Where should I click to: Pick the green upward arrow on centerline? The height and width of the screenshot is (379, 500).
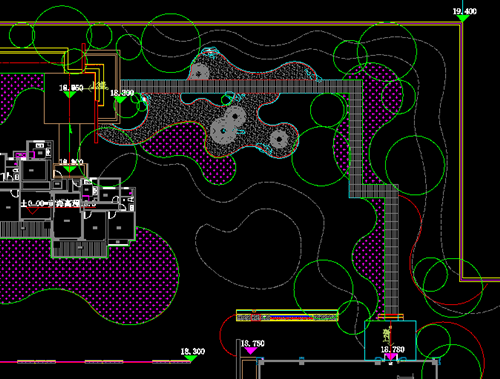click(x=70, y=128)
